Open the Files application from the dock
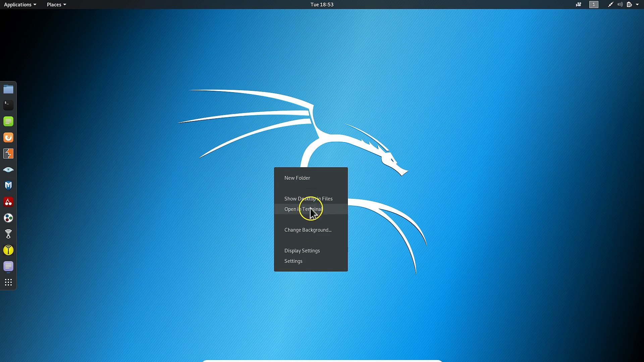 click(8, 89)
